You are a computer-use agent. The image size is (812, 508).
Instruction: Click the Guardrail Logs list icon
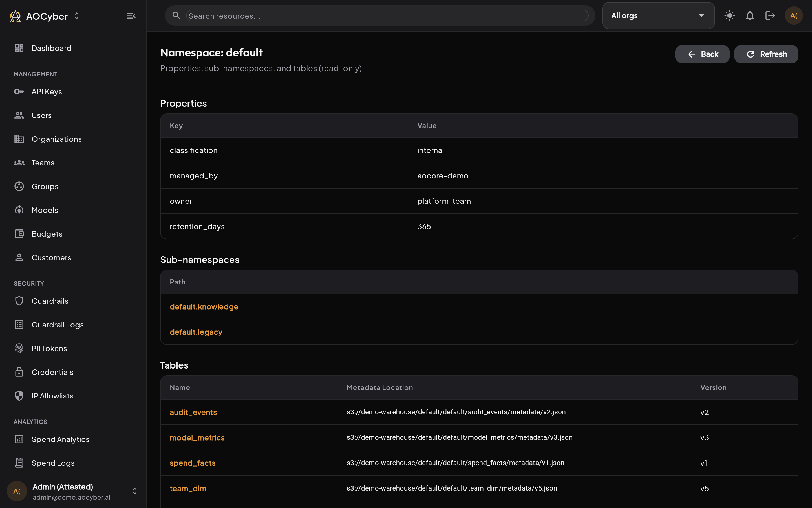point(19,325)
